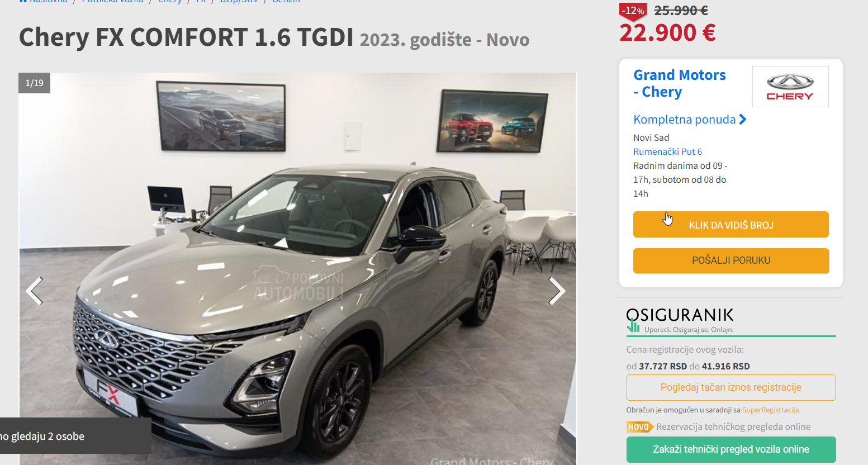Open the Rumenački Put 6 address link
The image size is (868, 465).
[x=667, y=151]
